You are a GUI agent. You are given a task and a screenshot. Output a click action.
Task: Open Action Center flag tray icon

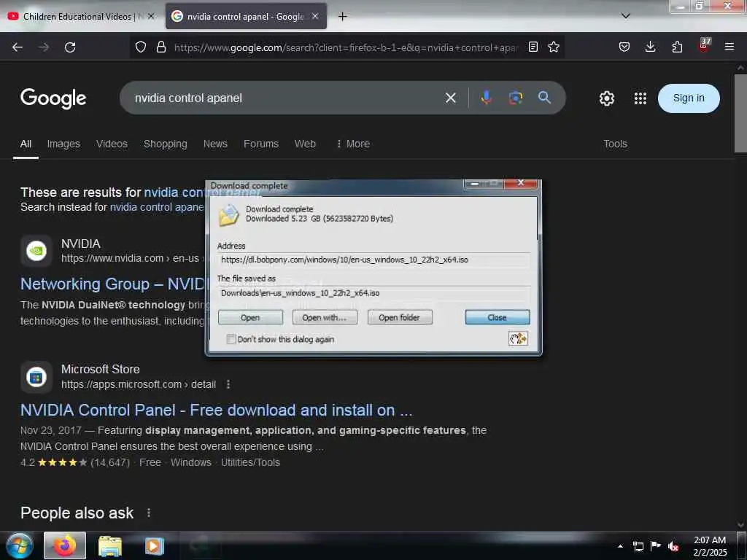coord(656,545)
